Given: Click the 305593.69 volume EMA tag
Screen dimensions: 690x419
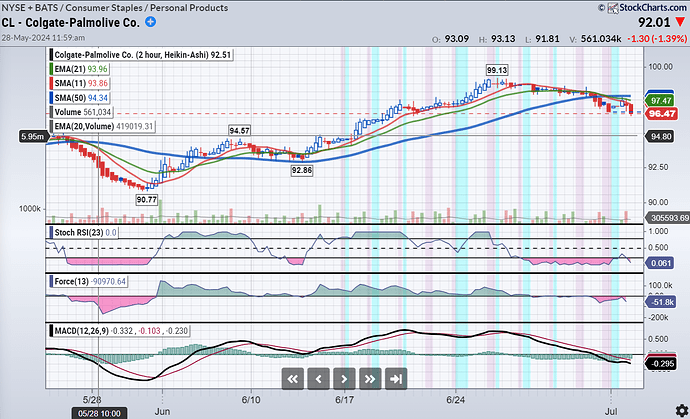Looking at the screenshot, I should click(x=667, y=217).
